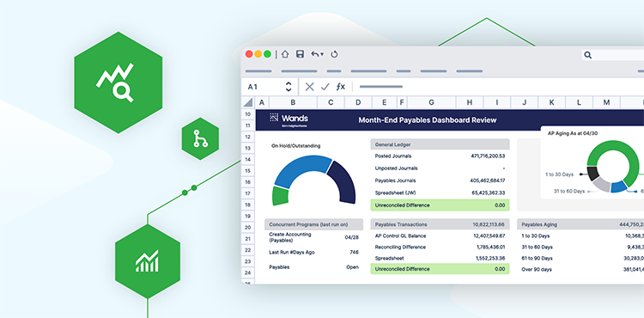This screenshot has width=644, height=318.
Task: Click inside the search field
Action: click(x=613, y=55)
